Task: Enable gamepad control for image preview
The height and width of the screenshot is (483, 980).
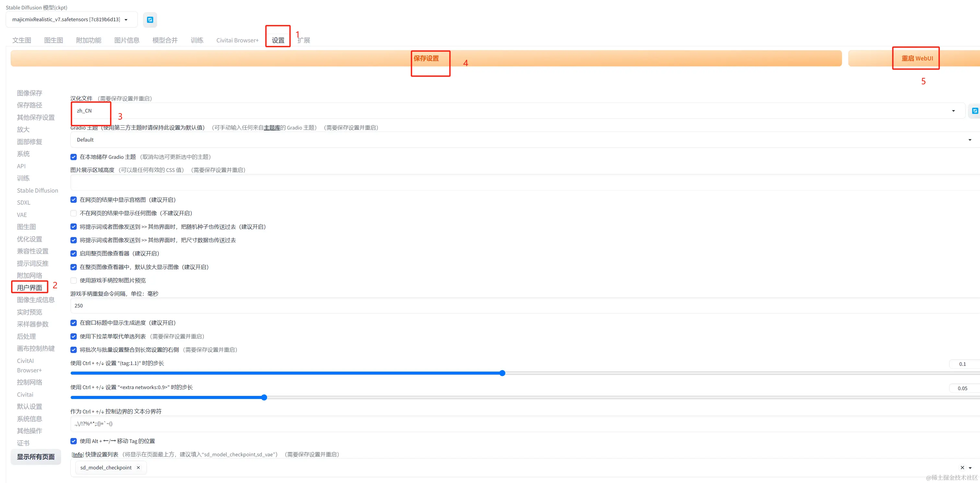Action: pyautogui.click(x=74, y=280)
